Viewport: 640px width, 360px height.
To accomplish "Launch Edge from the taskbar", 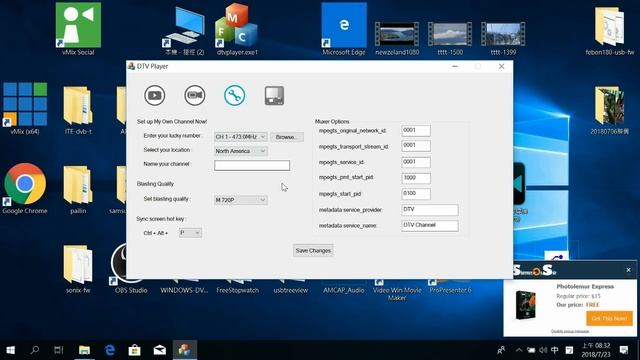I will pyautogui.click(x=109, y=350).
